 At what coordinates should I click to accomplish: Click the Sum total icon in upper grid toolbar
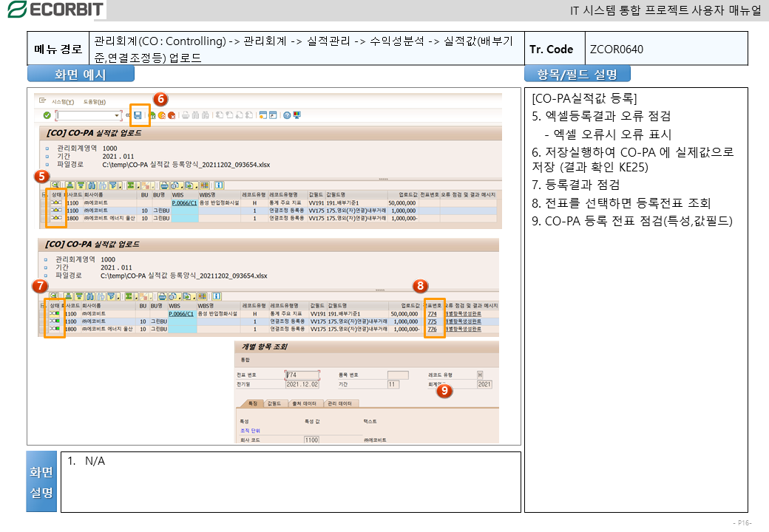click(x=130, y=185)
